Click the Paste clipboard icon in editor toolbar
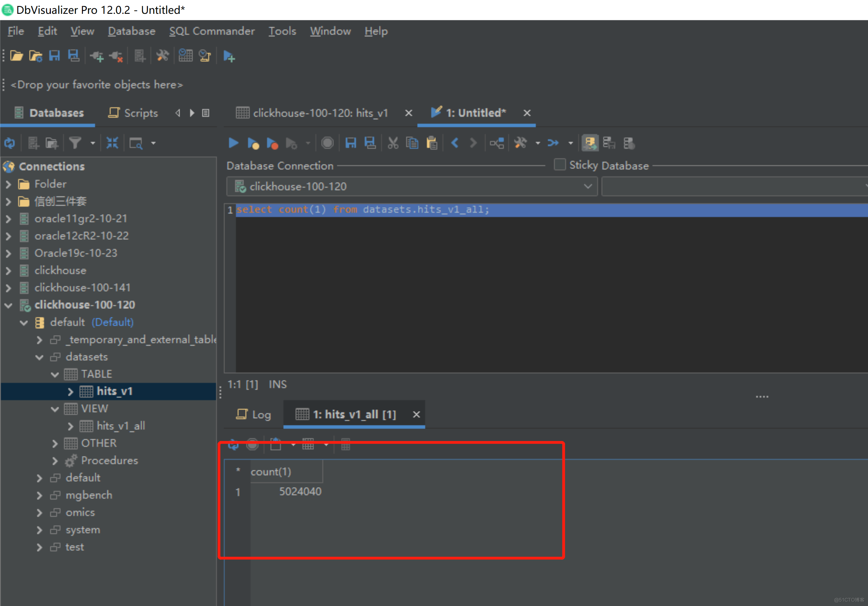The image size is (868, 606). point(431,143)
